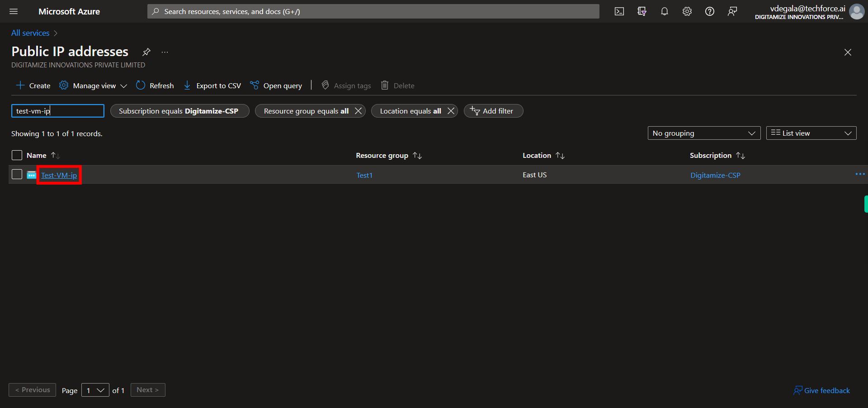Select the Test-VM-ip row checkbox
868x408 pixels.
coord(17,174)
